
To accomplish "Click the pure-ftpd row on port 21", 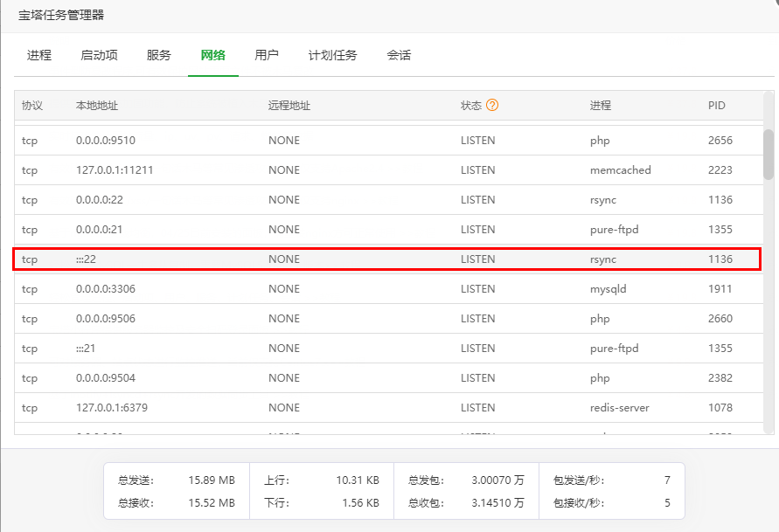I will point(385,348).
